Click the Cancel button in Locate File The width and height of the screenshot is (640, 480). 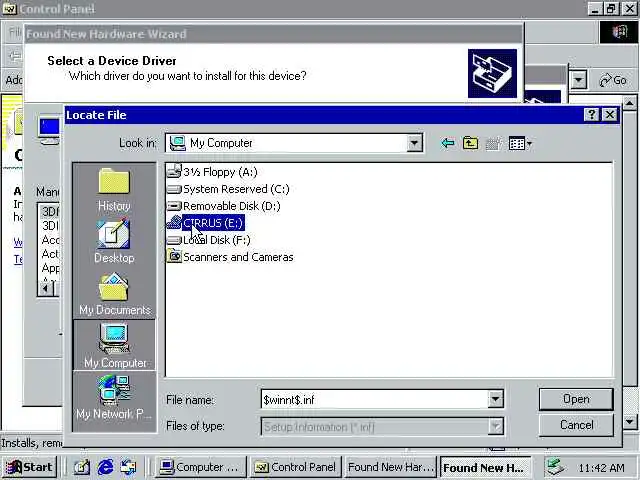[x=576, y=425]
